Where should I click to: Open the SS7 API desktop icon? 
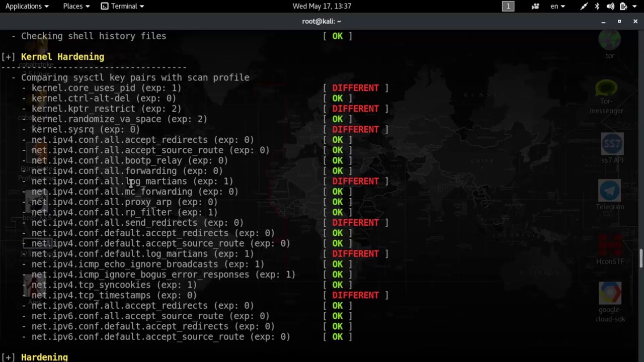[612, 148]
